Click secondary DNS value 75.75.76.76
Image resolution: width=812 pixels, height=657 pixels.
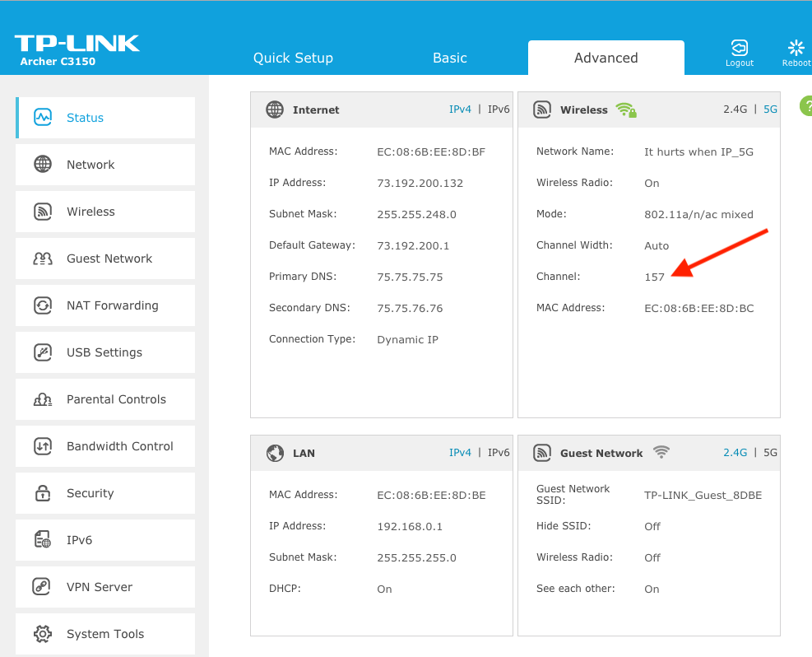coord(410,308)
